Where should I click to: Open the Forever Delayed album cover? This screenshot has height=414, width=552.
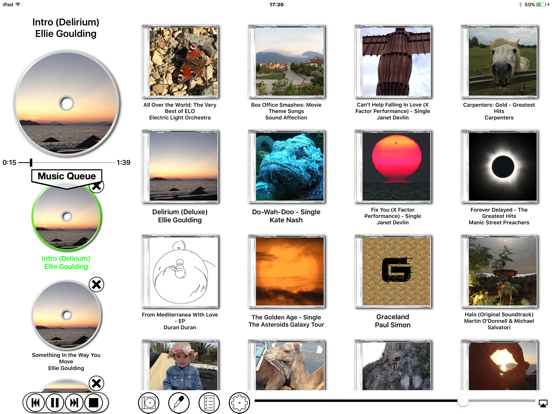click(x=500, y=167)
